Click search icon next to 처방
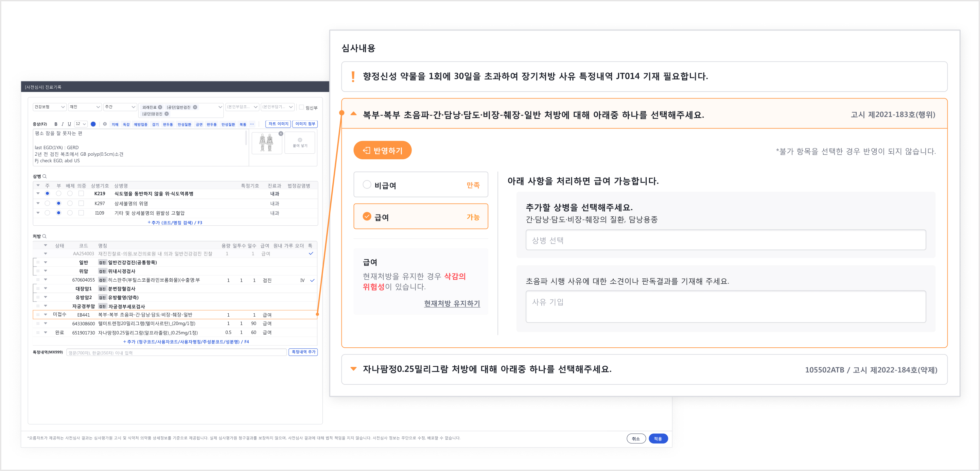 44,236
